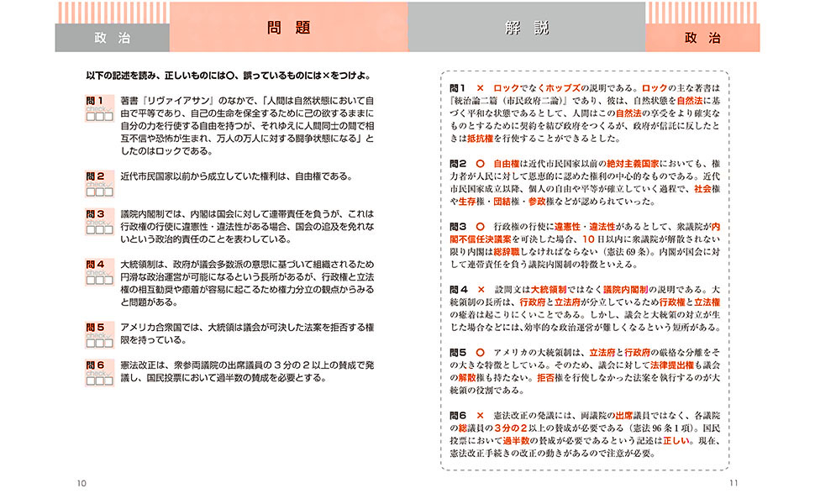Tick the leftmost check box under 問1
This screenshot has height=504, width=815.
point(91,117)
